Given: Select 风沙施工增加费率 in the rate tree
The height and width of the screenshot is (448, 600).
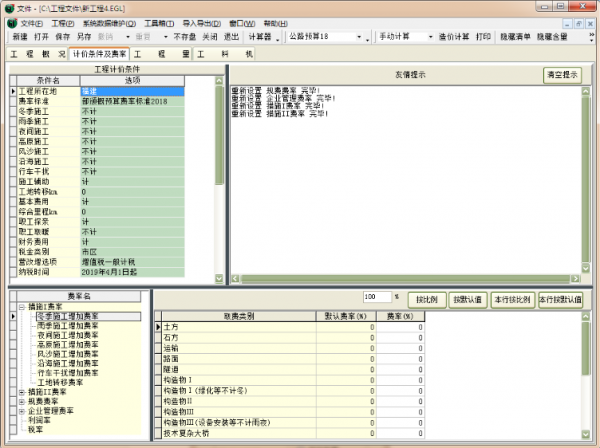Looking at the screenshot, I should [x=68, y=354].
